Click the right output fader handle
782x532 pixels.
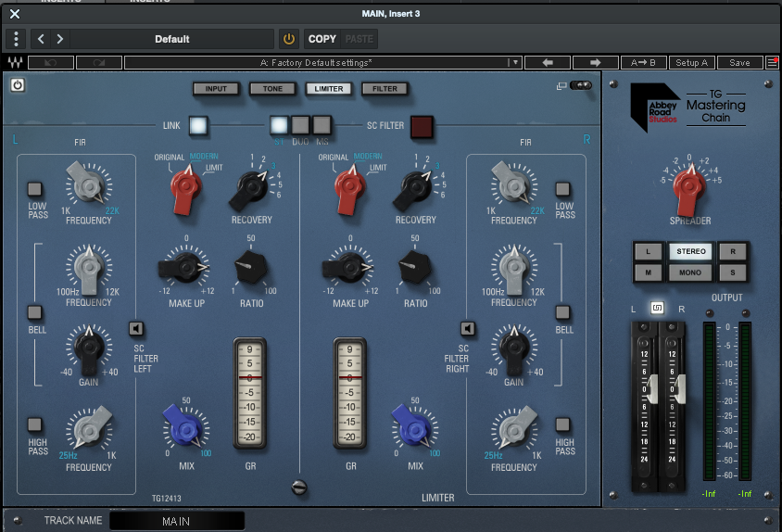coord(680,389)
